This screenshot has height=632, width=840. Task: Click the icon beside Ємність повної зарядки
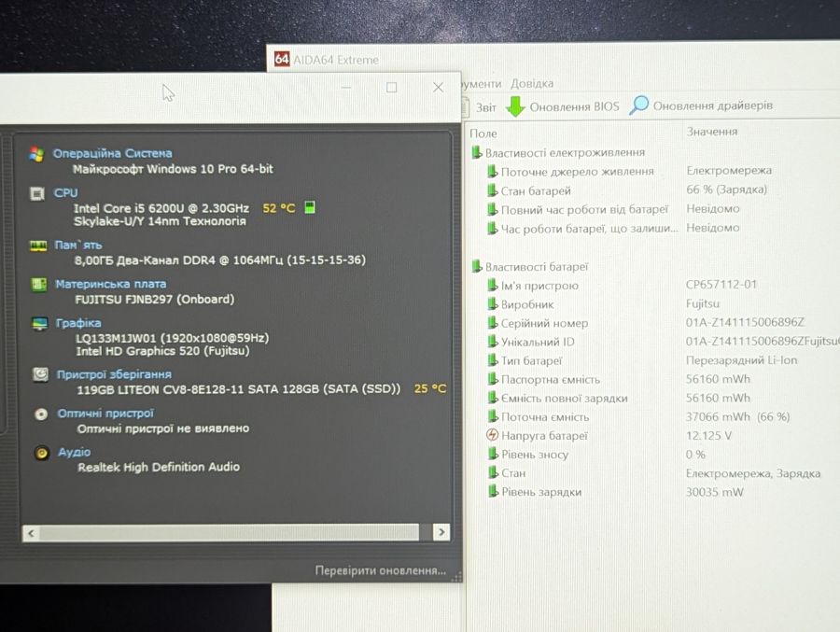tap(492, 398)
